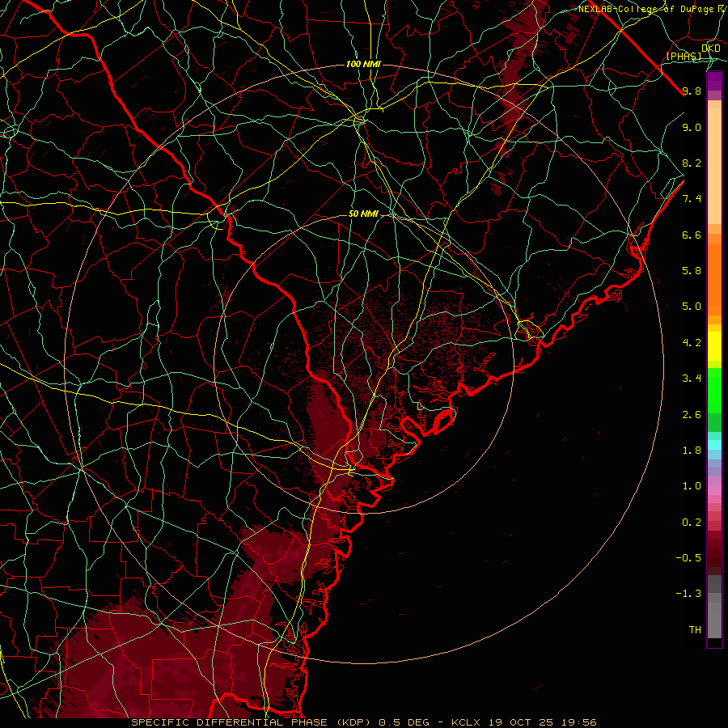The width and height of the screenshot is (728, 728).
Task: Click the 3.4 value on the color scale
Action: [692, 379]
